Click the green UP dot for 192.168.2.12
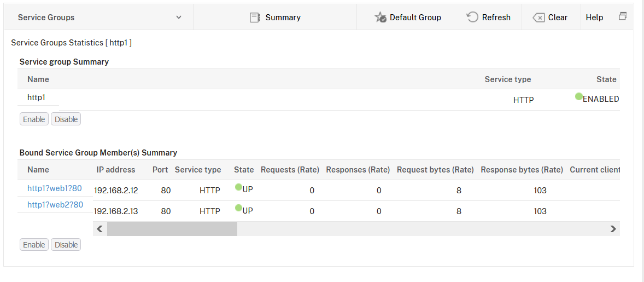This screenshot has width=644, height=282. (238, 187)
